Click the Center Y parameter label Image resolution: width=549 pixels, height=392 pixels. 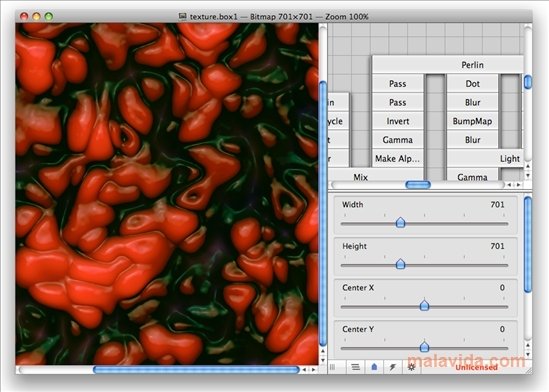point(358,329)
